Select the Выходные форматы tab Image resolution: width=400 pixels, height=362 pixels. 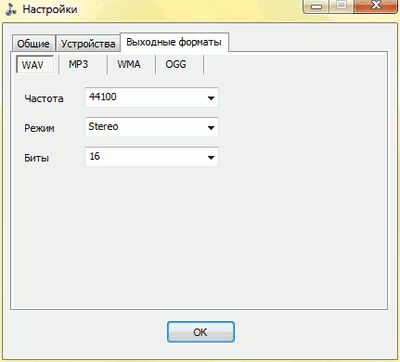(x=174, y=42)
